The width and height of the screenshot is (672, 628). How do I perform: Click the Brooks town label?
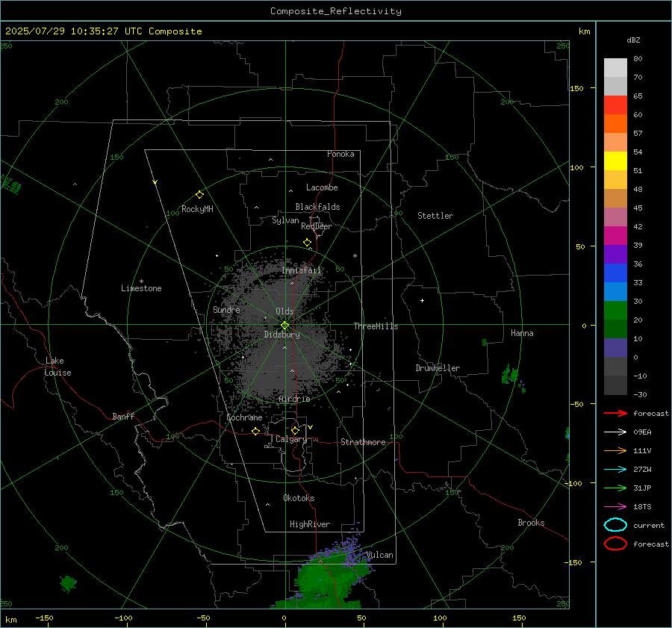click(532, 523)
